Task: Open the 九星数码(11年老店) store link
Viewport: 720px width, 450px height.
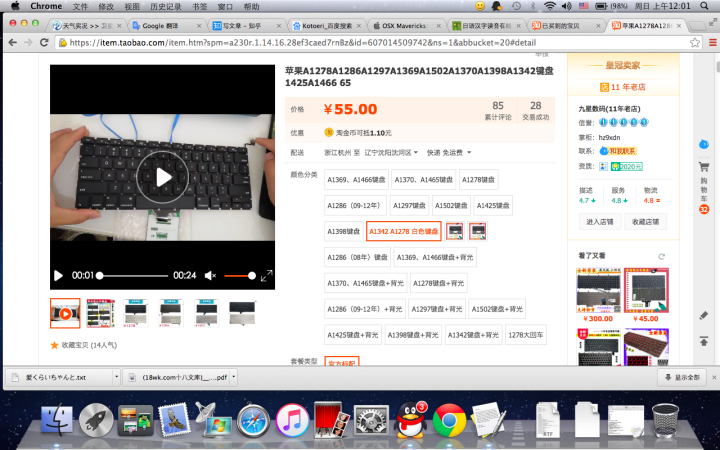Action: (x=609, y=109)
